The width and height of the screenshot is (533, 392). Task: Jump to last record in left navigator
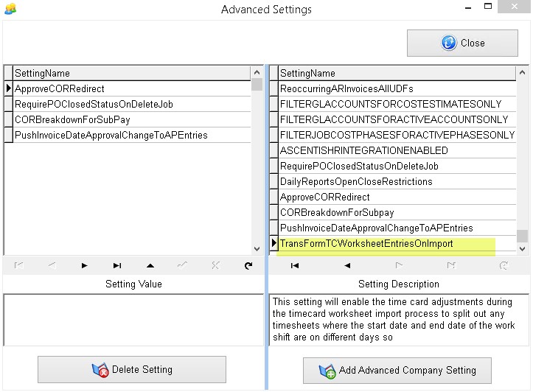tap(117, 266)
